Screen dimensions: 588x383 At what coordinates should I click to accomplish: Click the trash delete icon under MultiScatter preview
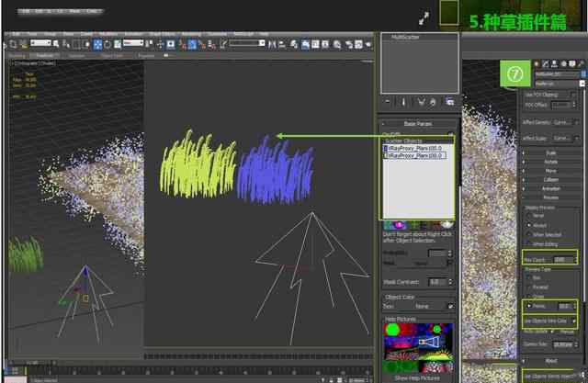point(435,101)
